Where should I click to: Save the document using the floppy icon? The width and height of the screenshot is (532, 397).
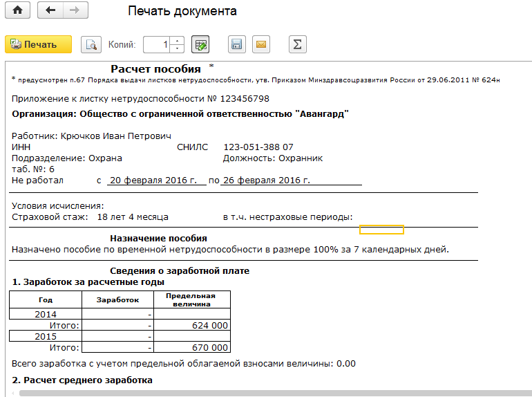point(236,44)
